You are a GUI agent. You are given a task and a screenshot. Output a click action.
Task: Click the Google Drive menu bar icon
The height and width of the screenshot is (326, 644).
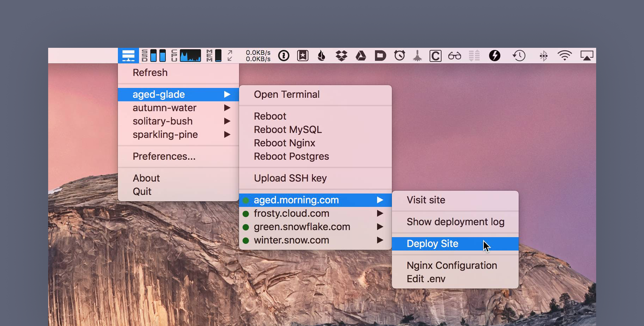tap(361, 55)
